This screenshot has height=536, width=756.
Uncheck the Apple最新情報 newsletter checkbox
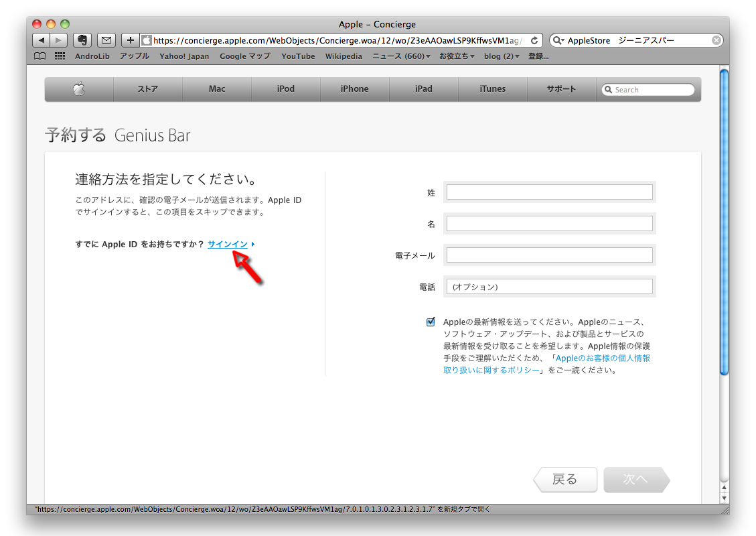click(431, 322)
